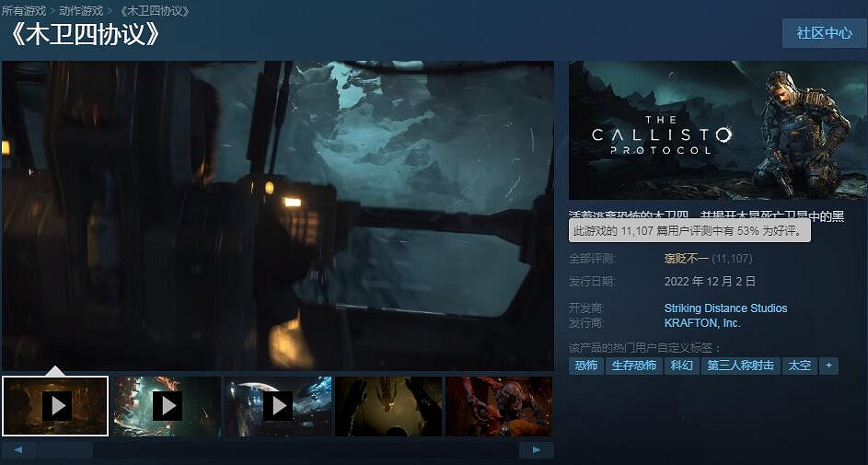The image size is (868, 465).
Task: Open the fifth red monster screenshot thumbnail
Action: point(498,405)
